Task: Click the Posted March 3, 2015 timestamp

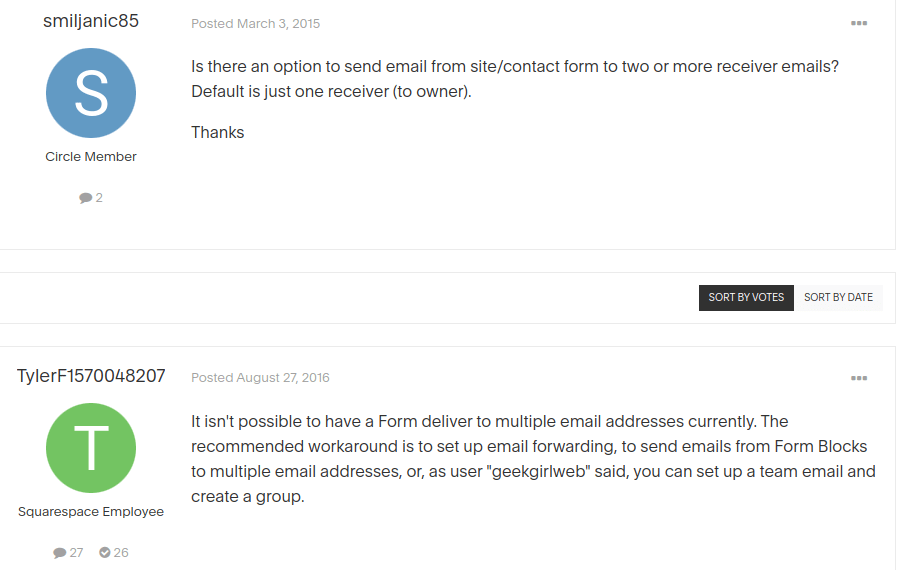Action: point(255,23)
